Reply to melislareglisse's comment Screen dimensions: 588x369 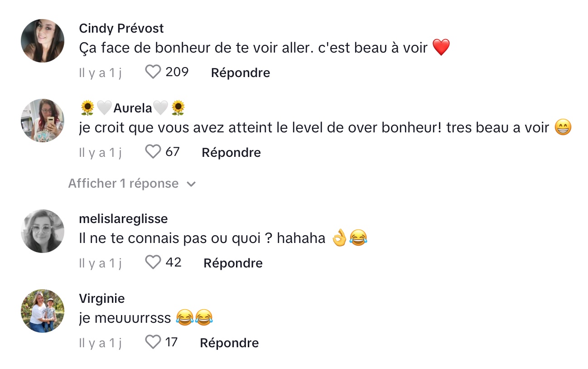pos(233,263)
